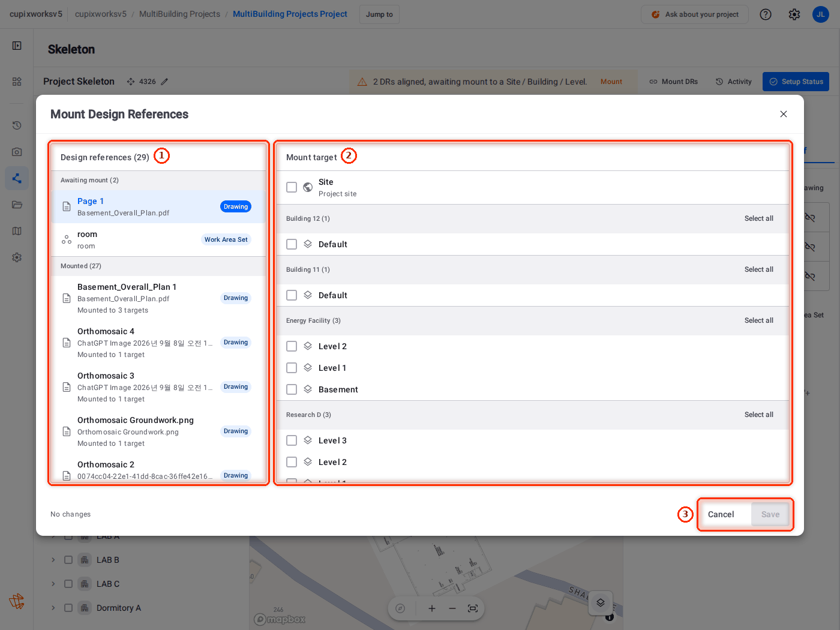Screen dimensions: 840x630
Task: Click the help question mark icon
Action: 766,14
